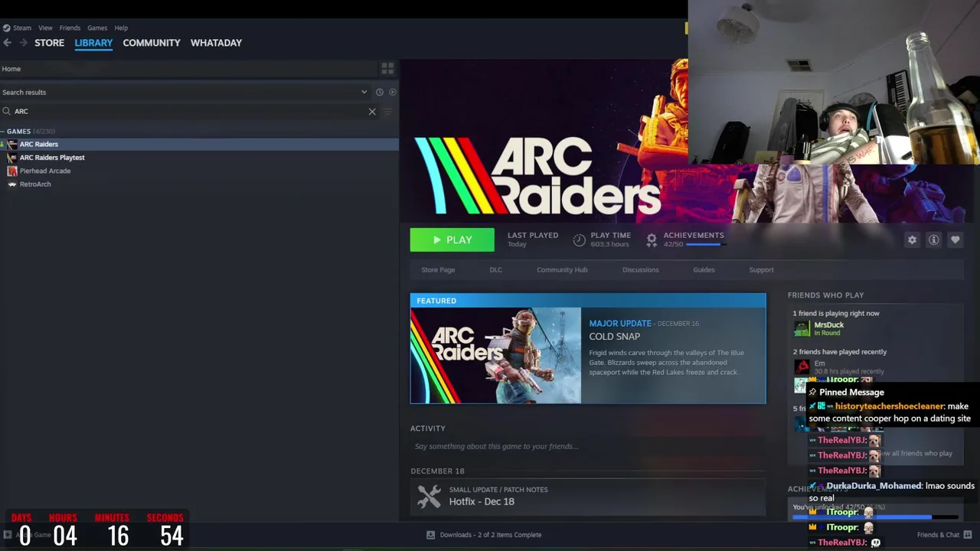This screenshot has height=551, width=980.
Task: Click the LAST PLAYED Today stat
Action: coord(532,240)
